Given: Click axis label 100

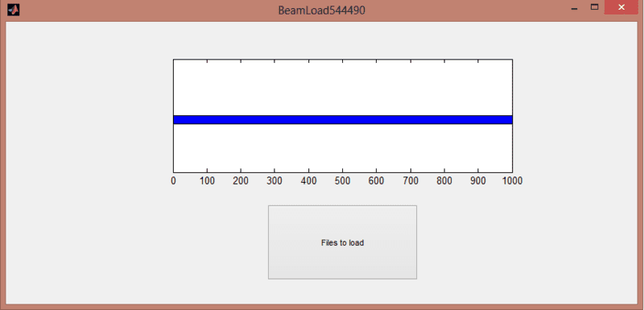Looking at the screenshot, I should [207, 181].
